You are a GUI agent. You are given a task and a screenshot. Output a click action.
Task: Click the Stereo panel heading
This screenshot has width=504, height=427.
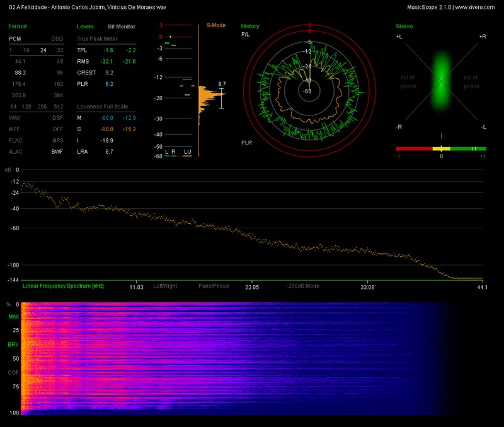pyautogui.click(x=404, y=26)
